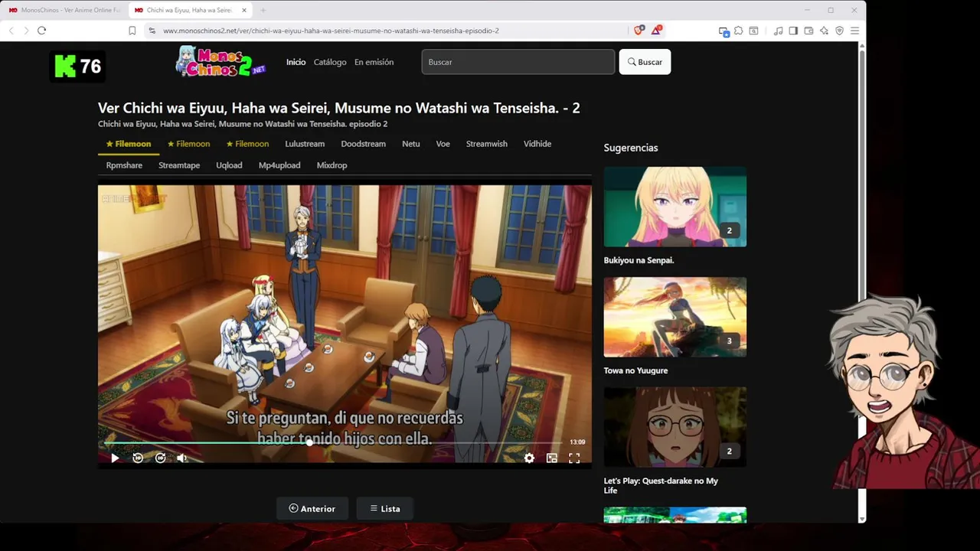
Task: Go back in browser history
Action: (11, 31)
